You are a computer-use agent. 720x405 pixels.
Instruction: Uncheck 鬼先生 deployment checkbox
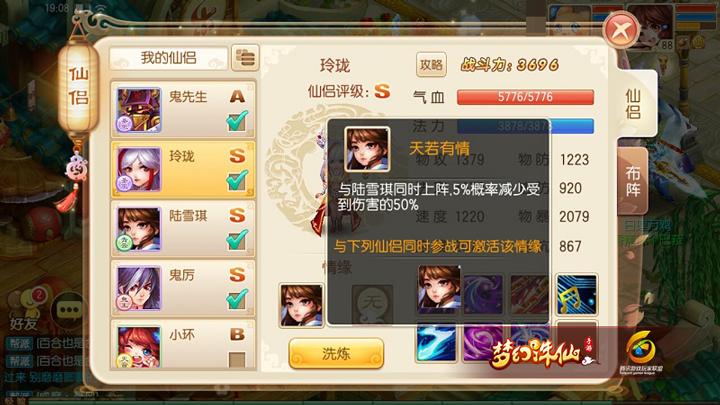pos(237,121)
